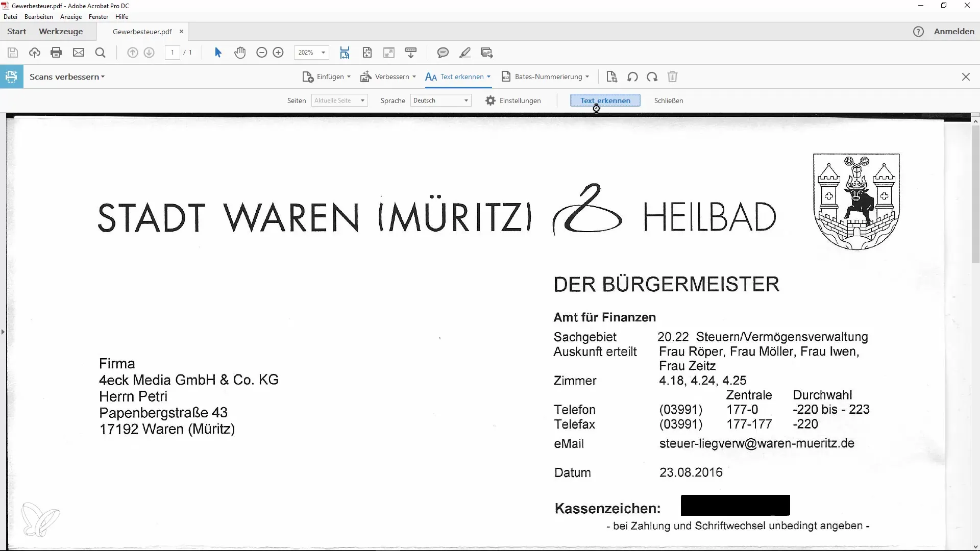Go to previous page arrow
The image size is (980, 551).
tap(132, 53)
